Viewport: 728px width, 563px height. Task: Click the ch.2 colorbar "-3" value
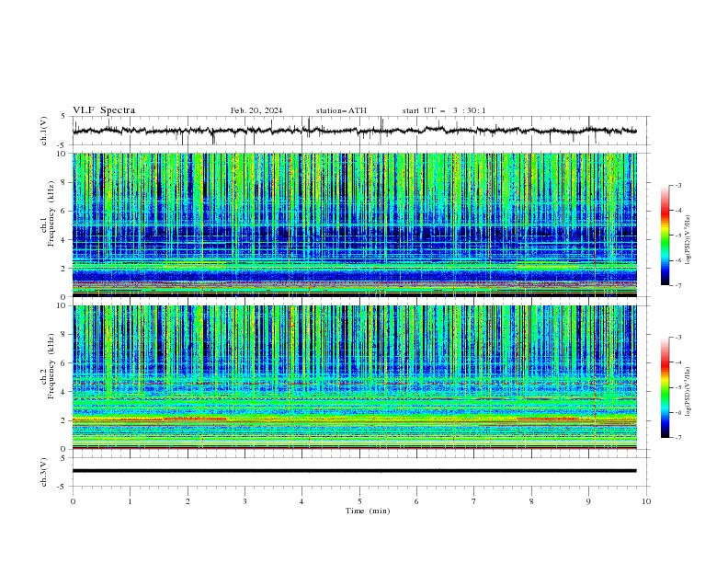pos(677,338)
